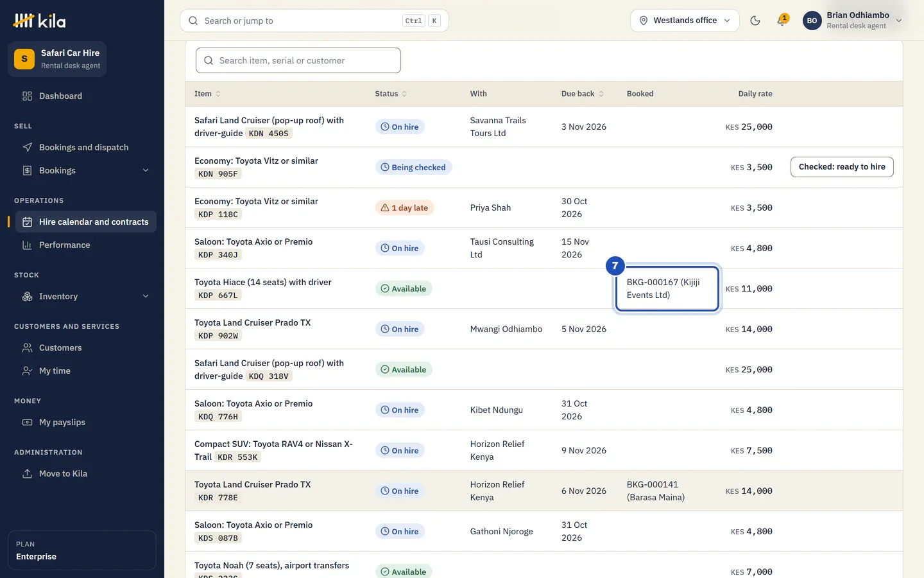Click the Bookings receipt icon
The height and width of the screenshot is (578, 924).
pos(27,171)
